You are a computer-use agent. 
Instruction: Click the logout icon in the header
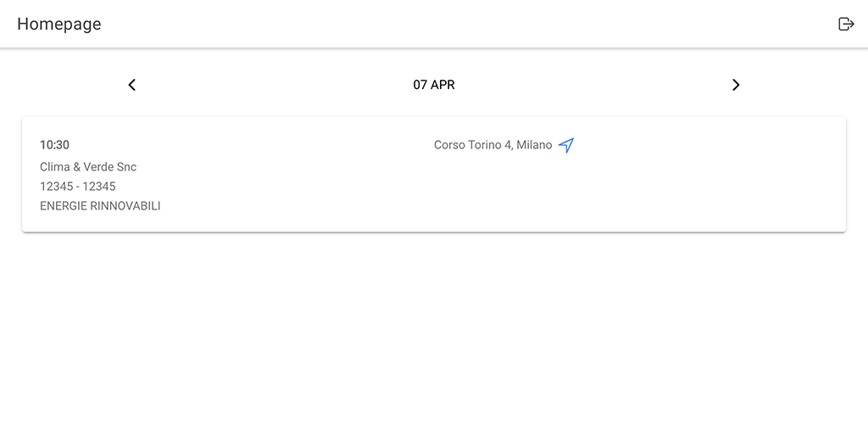coord(846,24)
